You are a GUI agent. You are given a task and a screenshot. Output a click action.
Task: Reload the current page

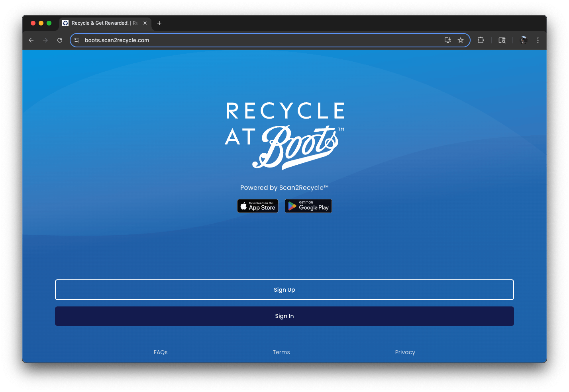tap(60, 40)
